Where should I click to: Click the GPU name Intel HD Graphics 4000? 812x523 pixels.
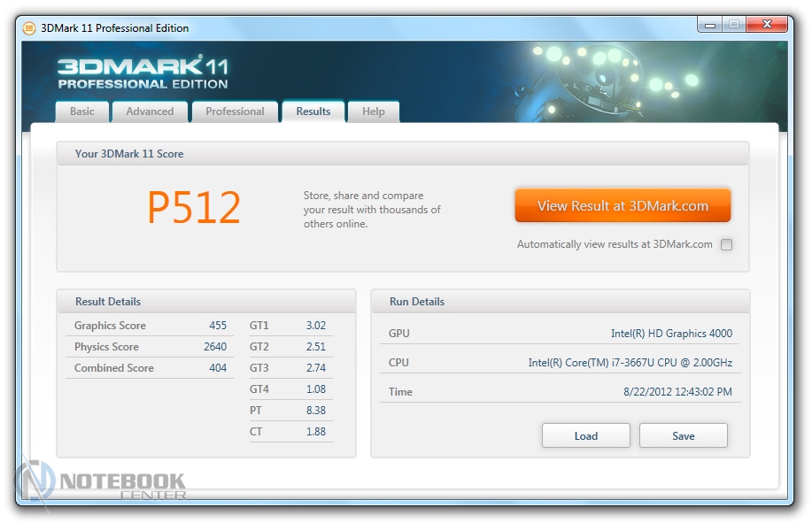tap(671, 334)
